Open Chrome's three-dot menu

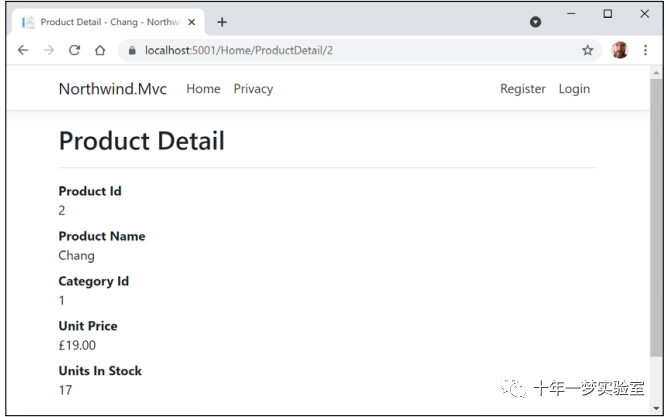645,50
